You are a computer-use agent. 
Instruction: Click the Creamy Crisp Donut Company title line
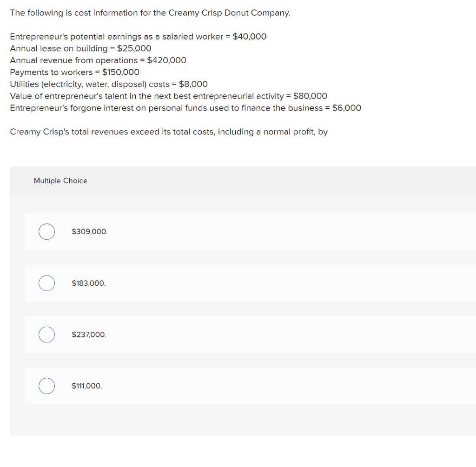(x=150, y=13)
